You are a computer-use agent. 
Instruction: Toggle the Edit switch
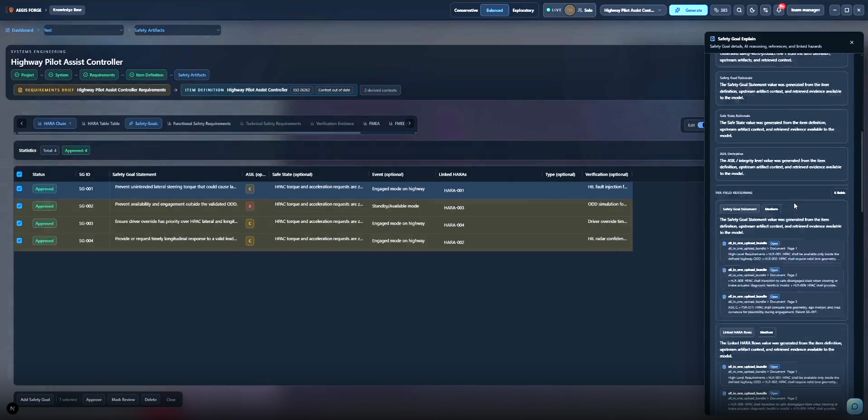pos(700,125)
